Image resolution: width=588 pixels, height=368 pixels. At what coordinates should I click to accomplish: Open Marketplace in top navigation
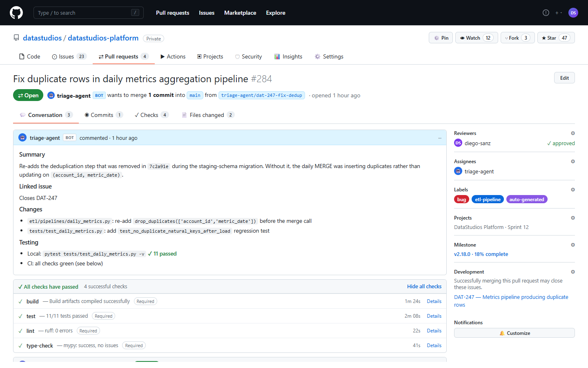(x=240, y=13)
